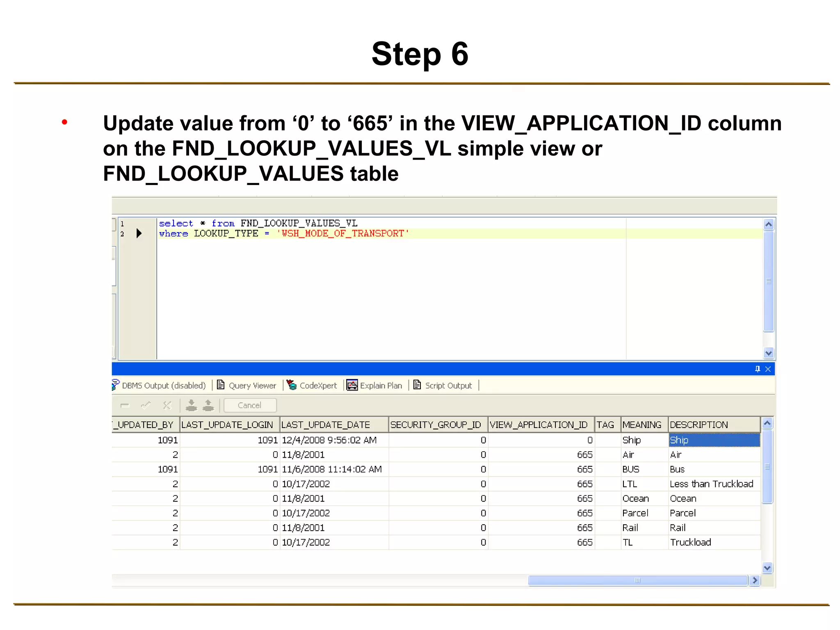This screenshot has height=630, width=840.
Task: Click the FND_LOOKUP_VALUES_VL text in the query
Action: coord(299,224)
